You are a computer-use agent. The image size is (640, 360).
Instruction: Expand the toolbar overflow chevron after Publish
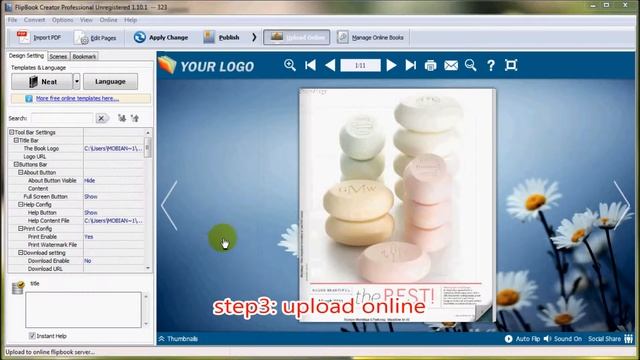click(x=254, y=37)
